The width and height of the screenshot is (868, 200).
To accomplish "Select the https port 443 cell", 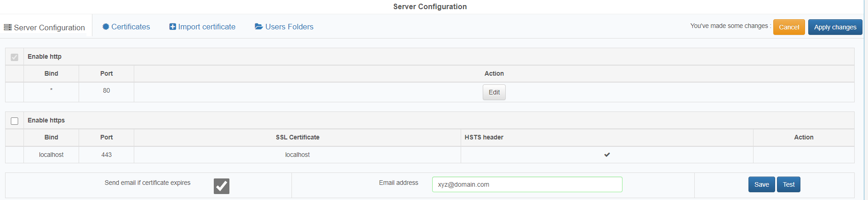I will [x=107, y=155].
